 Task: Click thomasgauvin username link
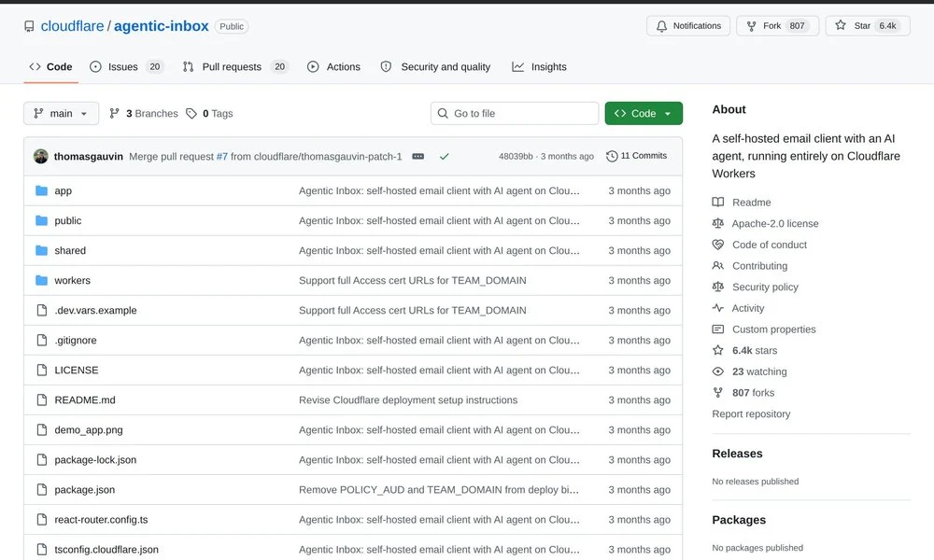point(88,157)
